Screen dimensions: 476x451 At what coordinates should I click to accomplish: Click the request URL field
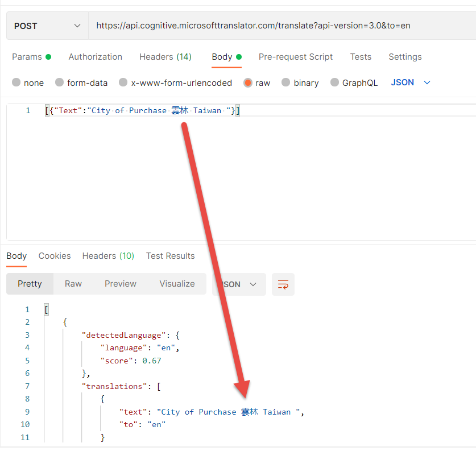click(282, 26)
